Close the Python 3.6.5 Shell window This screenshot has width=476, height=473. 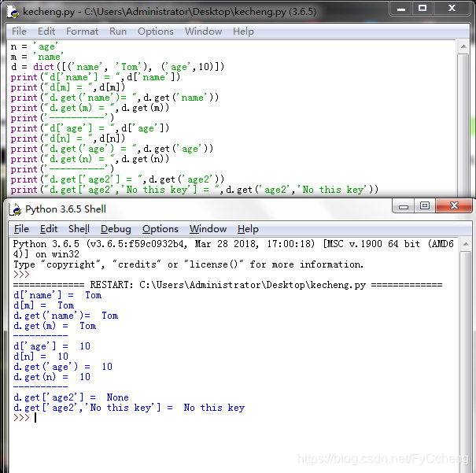[454, 206]
